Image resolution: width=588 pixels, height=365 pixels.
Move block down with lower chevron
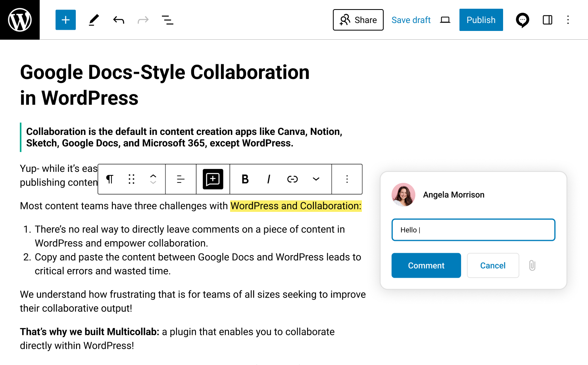153,182
